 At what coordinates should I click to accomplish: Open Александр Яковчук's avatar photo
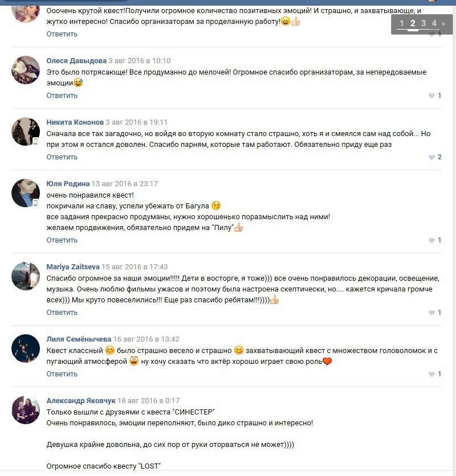pos(26,410)
